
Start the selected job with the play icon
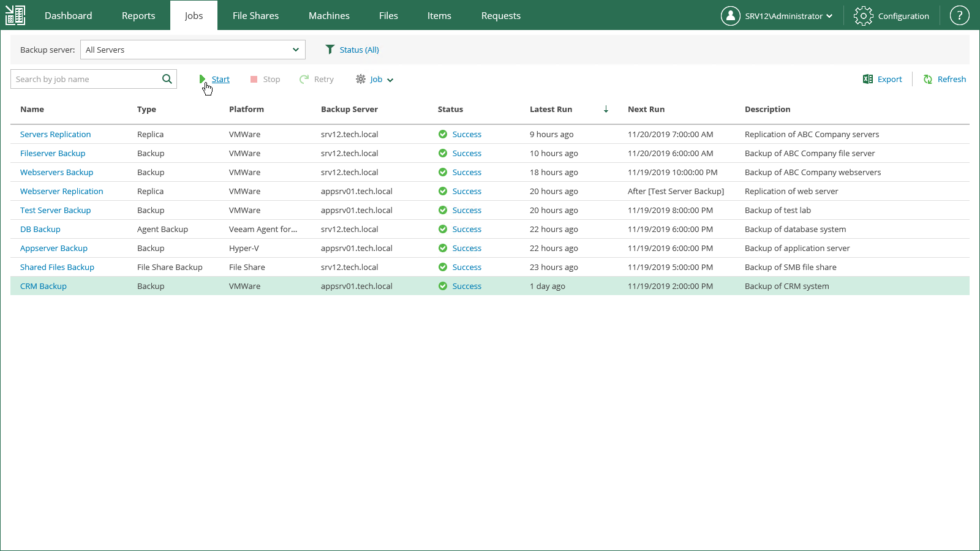click(x=202, y=79)
